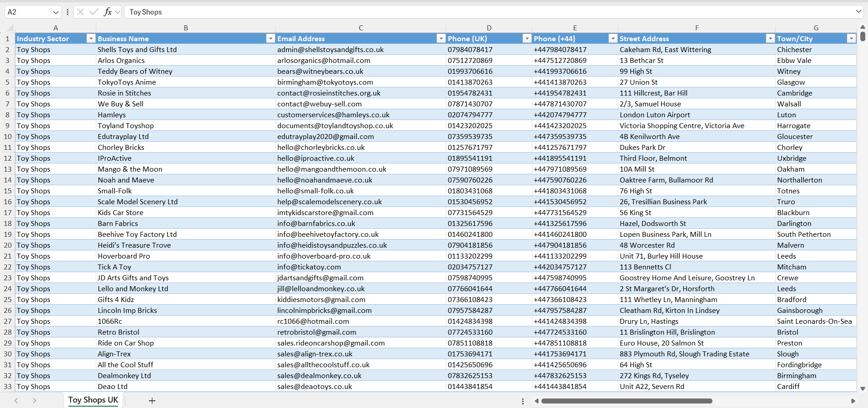
Task: Open Town/City filter dropdown
Action: [851, 38]
